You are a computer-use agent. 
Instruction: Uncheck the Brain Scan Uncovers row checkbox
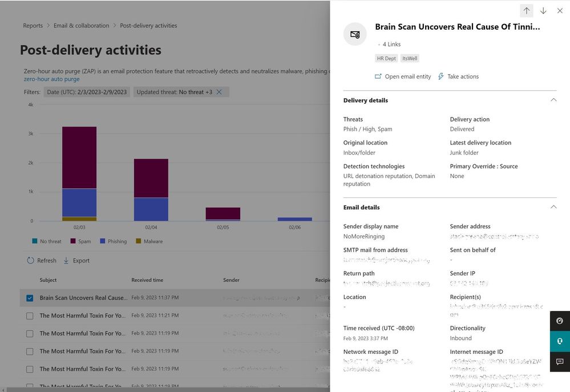click(30, 298)
